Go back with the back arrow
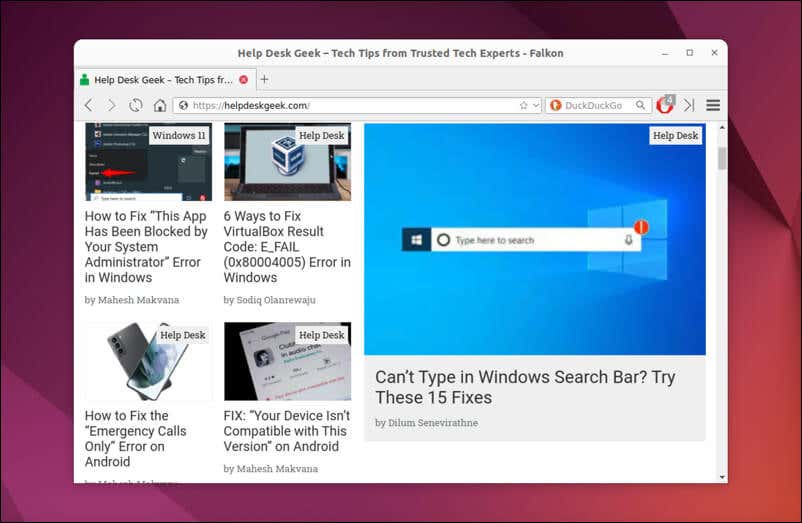Screen dimensions: 802x523 point(89,105)
